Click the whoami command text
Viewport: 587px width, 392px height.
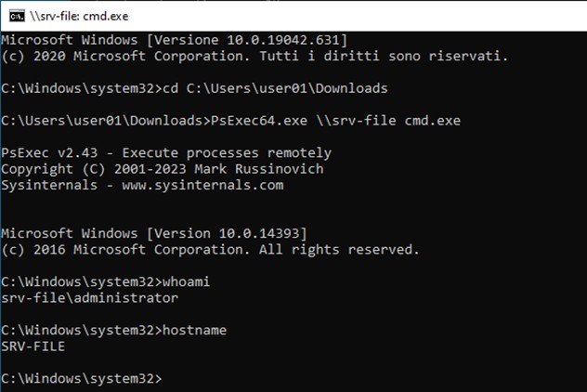coord(189,281)
